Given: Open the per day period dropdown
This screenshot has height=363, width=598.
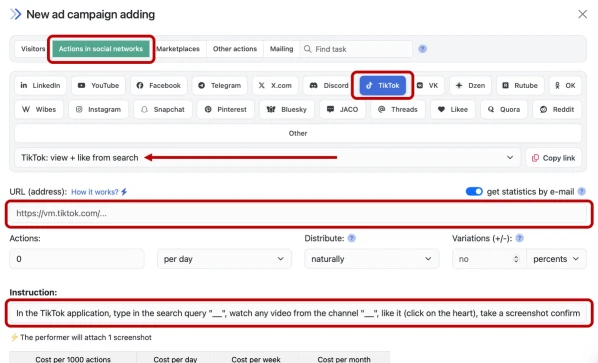Looking at the screenshot, I should [x=224, y=259].
